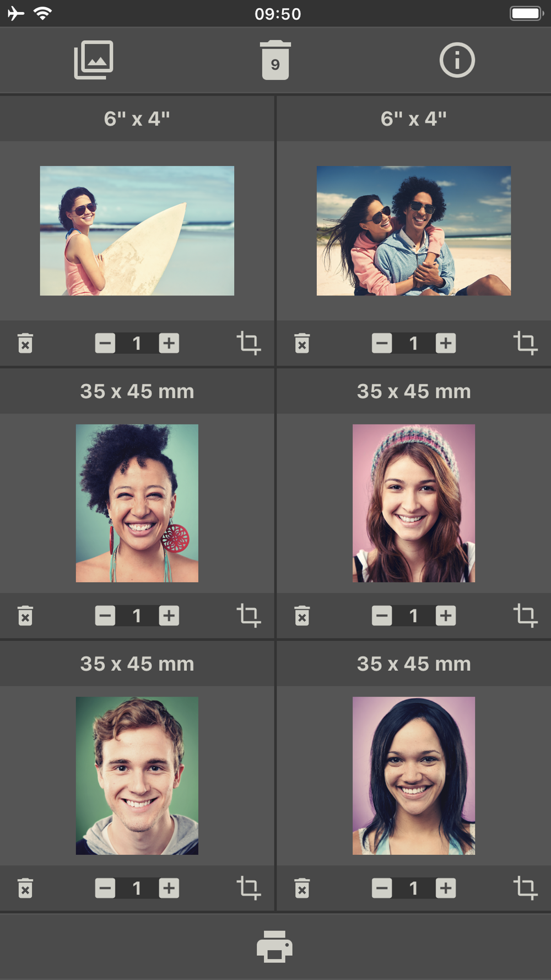Viewport: 551px width, 980px height.
Task: Increase copies of smiling young man portrait
Action: [x=169, y=888]
